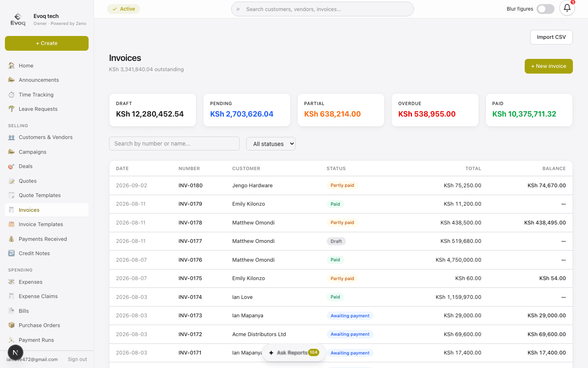Click the Announcements megaphone icon

tap(11, 80)
